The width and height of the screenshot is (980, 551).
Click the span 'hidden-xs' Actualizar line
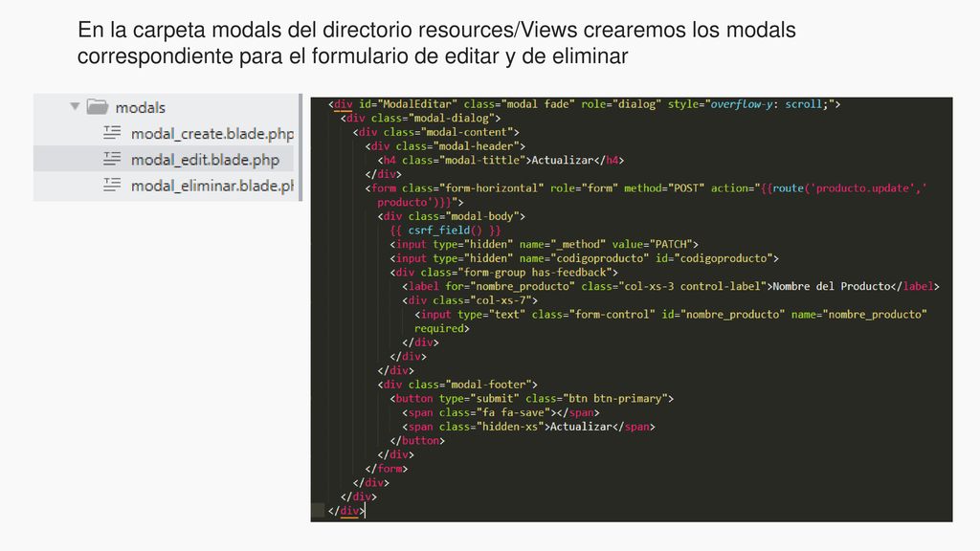coord(528,427)
